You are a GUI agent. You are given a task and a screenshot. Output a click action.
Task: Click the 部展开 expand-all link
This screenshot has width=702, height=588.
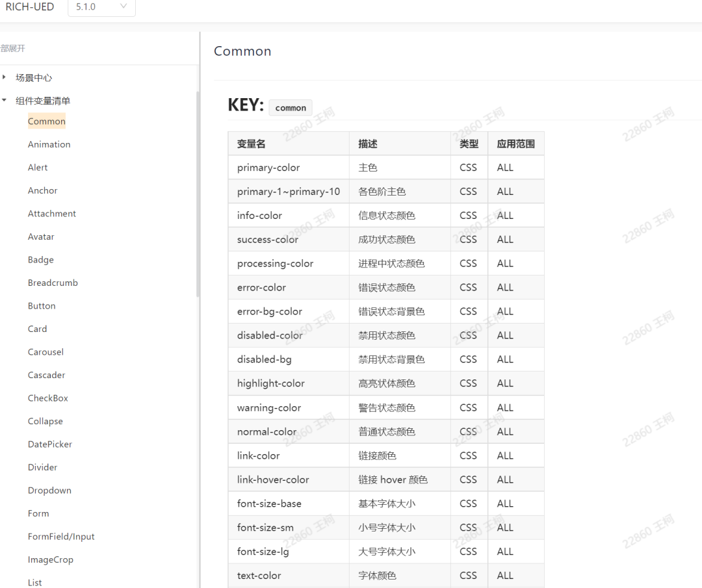tap(13, 49)
